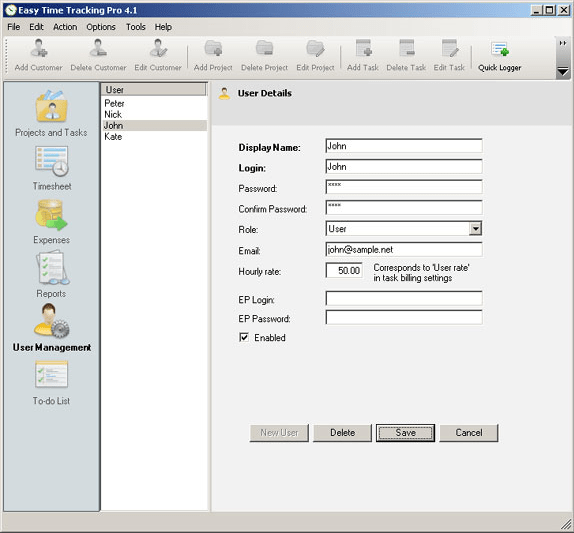Screen dimensions: 574x533
Task: Click the Save button
Action: point(406,433)
